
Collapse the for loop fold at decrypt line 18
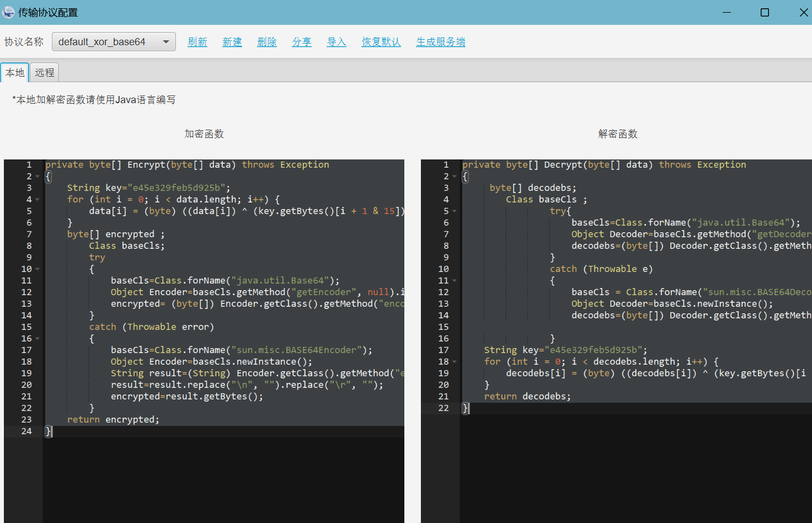pyautogui.click(x=455, y=362)
